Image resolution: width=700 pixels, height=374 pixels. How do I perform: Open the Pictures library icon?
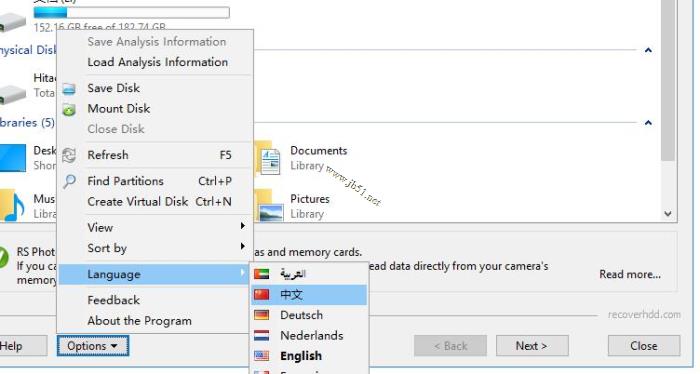click(x=270, y=207)
